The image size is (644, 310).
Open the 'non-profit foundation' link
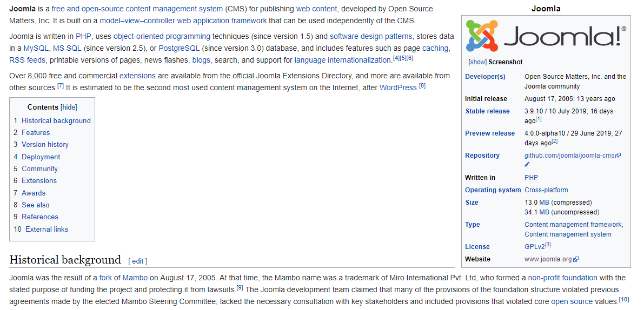(563, 278)
